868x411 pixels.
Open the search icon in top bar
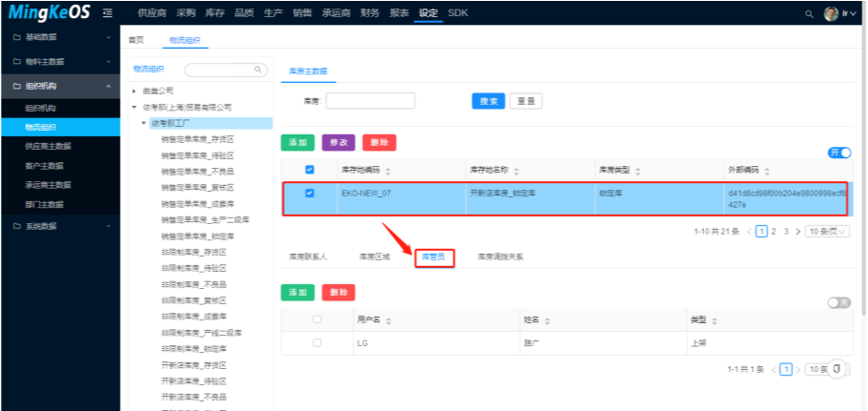tap(809, 13)
